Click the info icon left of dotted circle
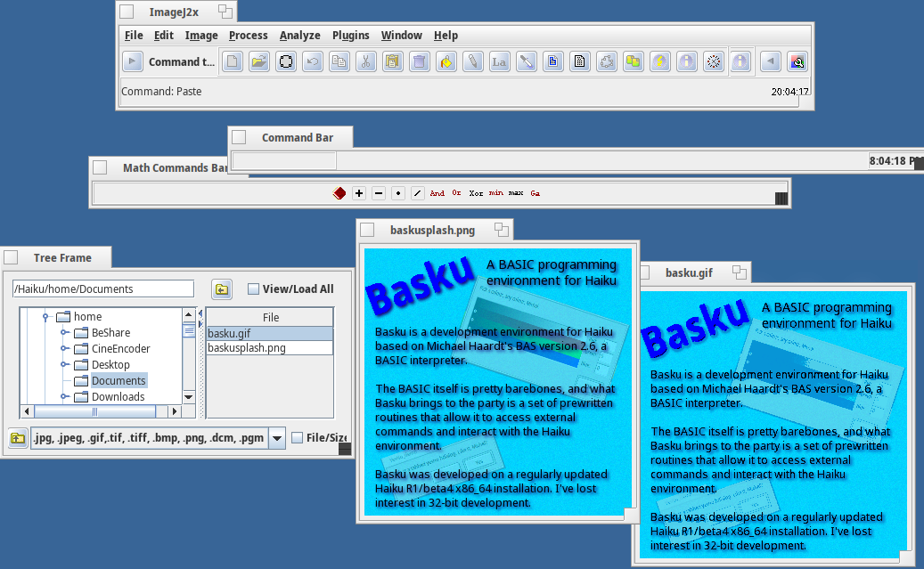Screen dimensions: 924x569 coord(686,61)
